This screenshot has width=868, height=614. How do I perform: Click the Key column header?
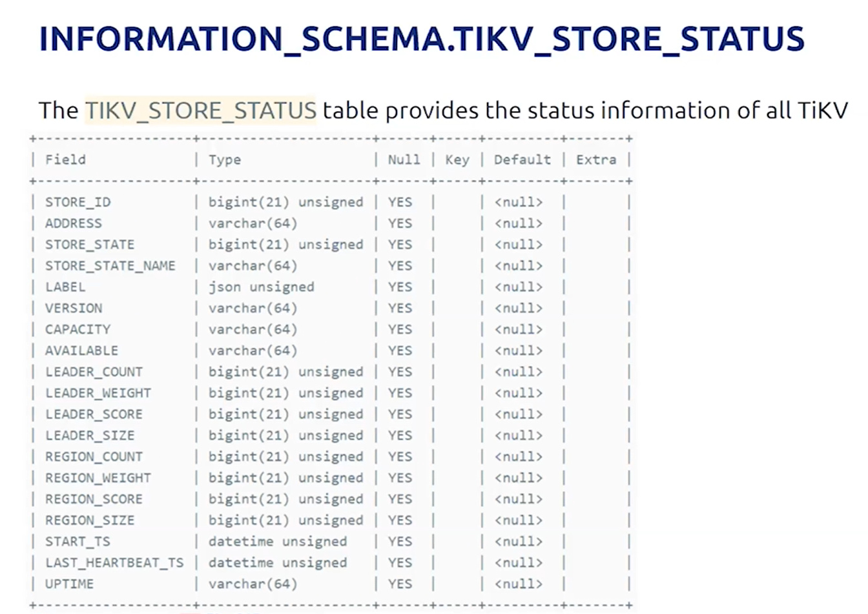click(457, 159)
